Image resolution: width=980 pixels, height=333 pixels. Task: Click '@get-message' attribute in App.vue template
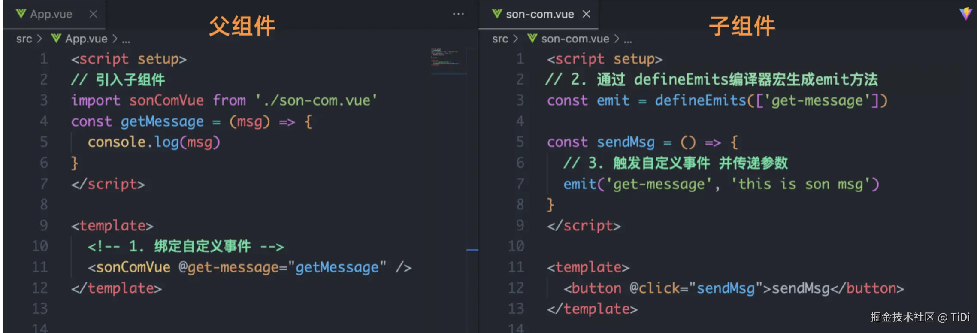click(x=229, y=268)
